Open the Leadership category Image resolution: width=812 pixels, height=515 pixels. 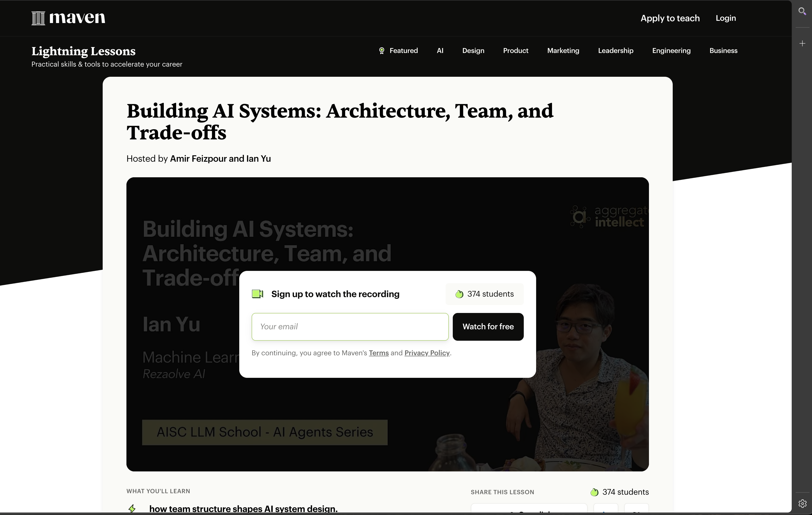coord(616,51)
